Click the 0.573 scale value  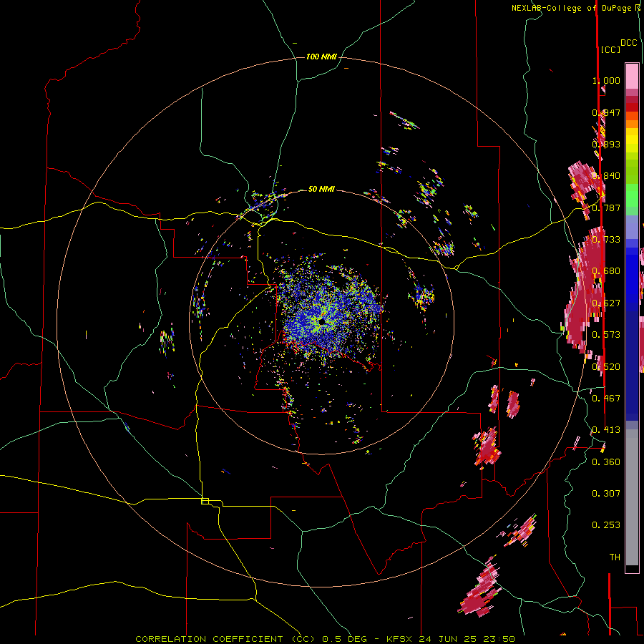click(606, 335)
